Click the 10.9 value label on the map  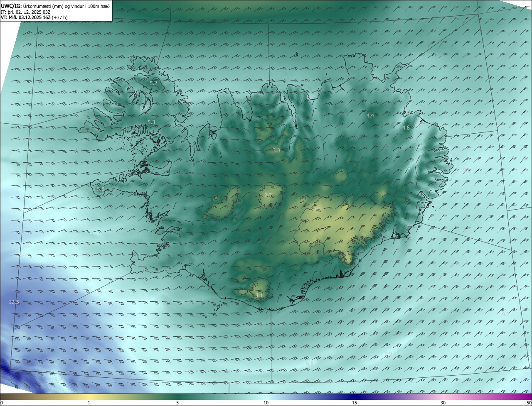pos(22,333)
